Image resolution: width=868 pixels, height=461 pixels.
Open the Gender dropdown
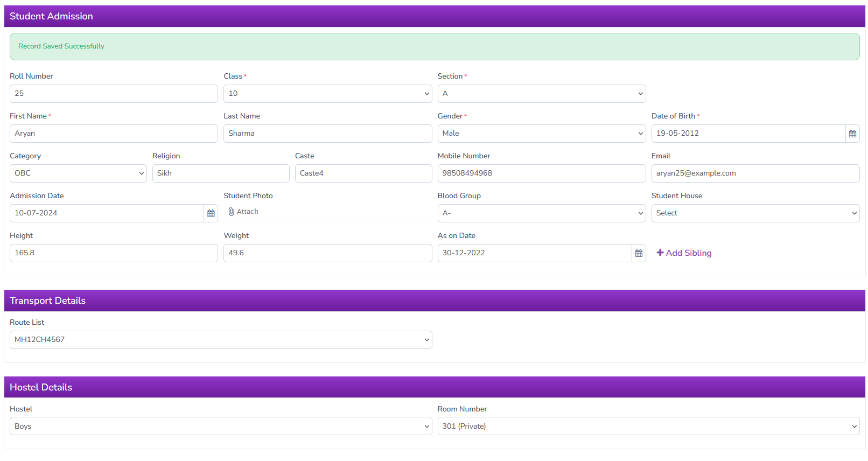(541, 134)
